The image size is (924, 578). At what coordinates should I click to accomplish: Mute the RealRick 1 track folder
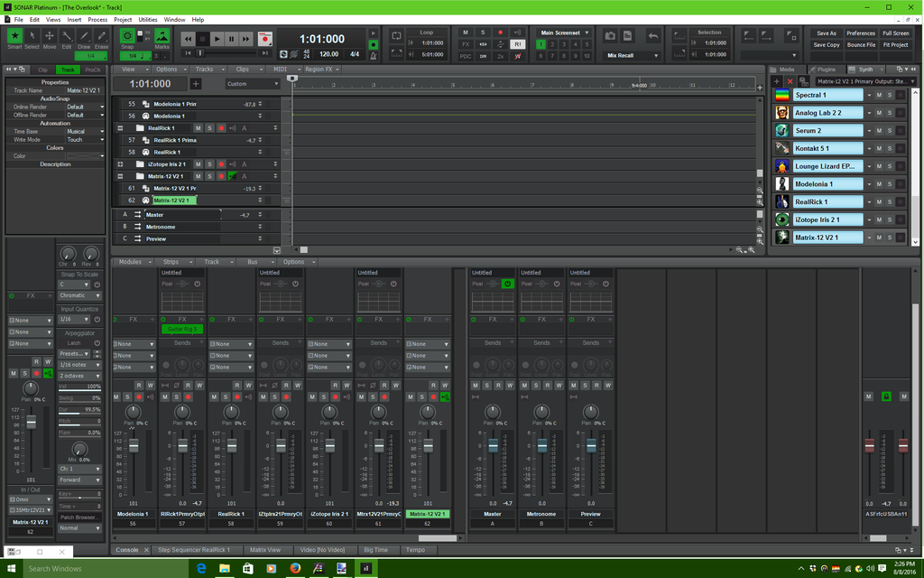pos(199,128)
